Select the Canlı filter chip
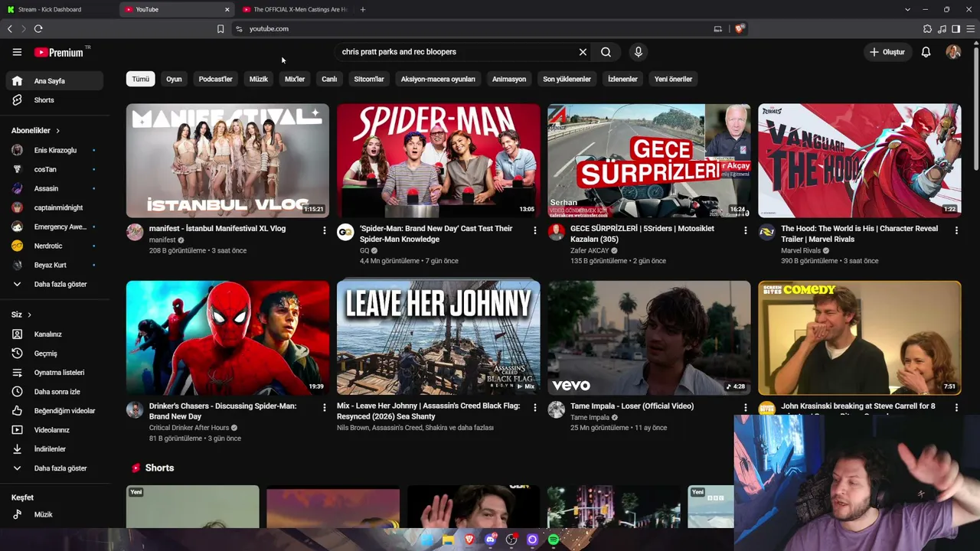Screen dimensions: 980x551 329,79
